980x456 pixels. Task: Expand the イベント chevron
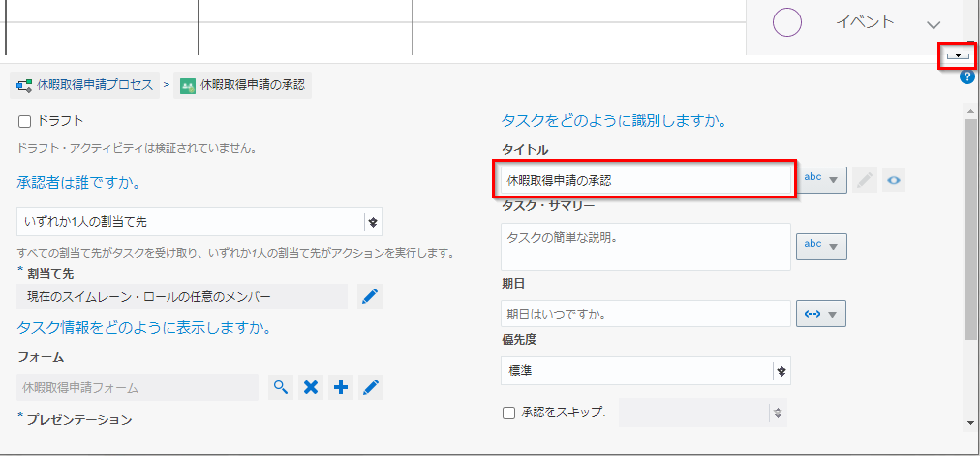pyautogui.click(x=934, y=24)
